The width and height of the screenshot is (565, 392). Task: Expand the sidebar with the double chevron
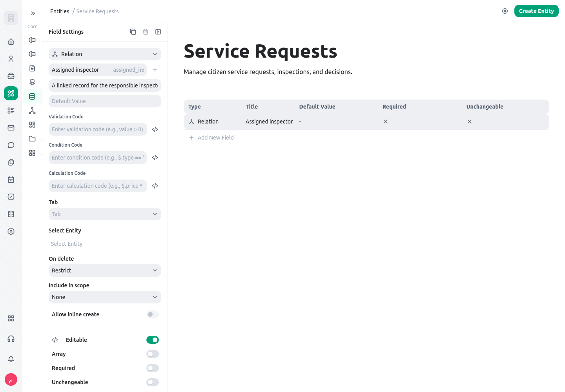(x=33, y=13)
